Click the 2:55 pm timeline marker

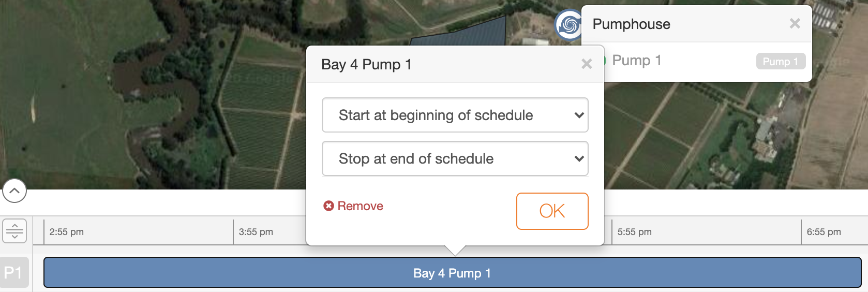66,232
